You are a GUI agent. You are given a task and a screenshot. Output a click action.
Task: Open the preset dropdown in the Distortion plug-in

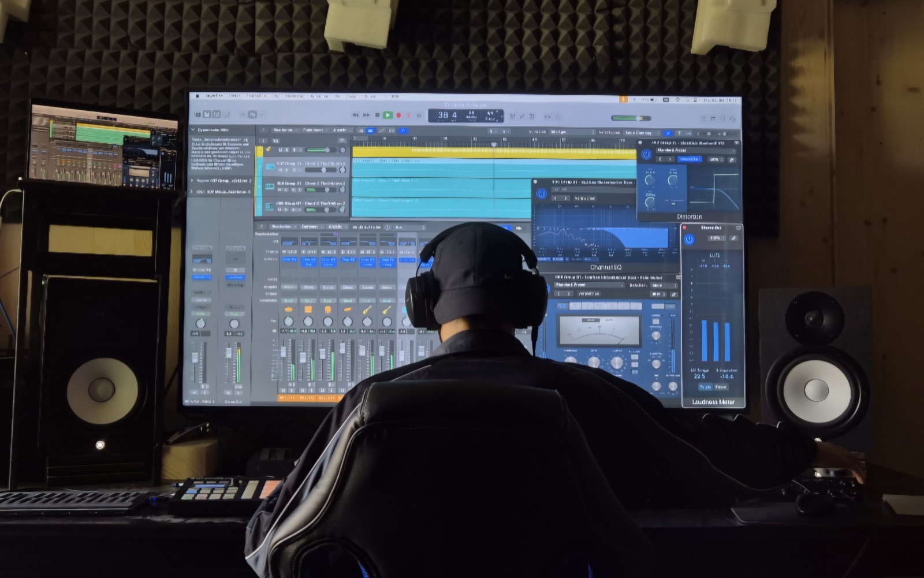[x=696, y=150]
